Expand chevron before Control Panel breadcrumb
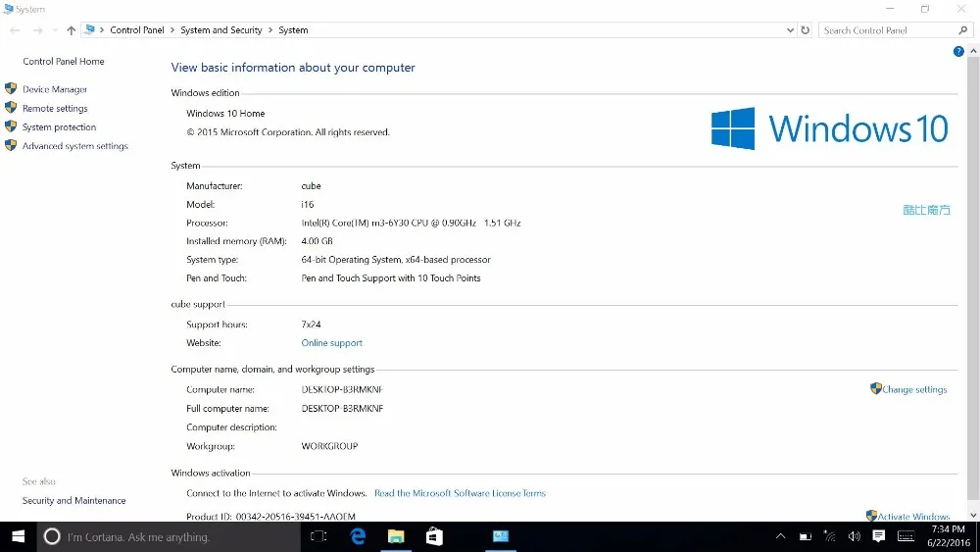The height and width of the screenshot is (552, 980). (x=102, y=30)
